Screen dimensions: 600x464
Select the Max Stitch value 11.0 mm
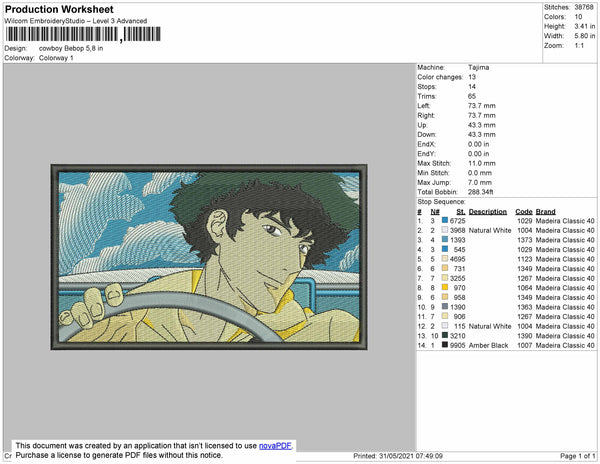(x=481, y=163)
